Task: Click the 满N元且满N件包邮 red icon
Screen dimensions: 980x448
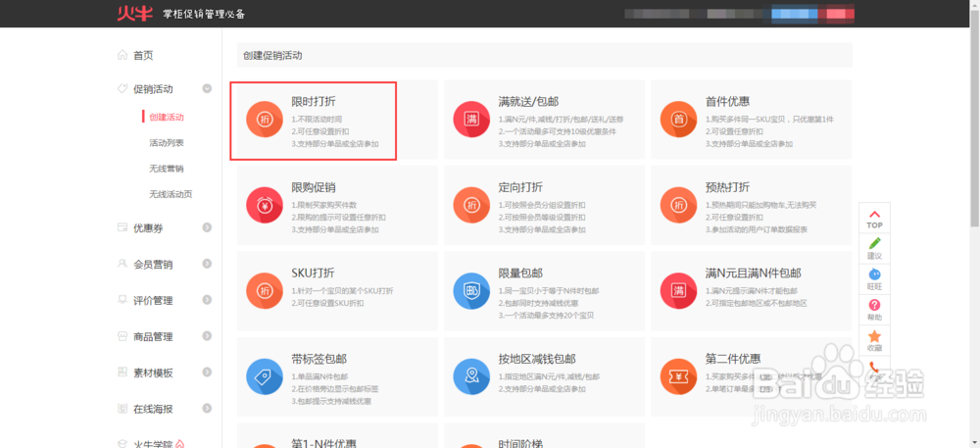Action: tap(679, 290)
